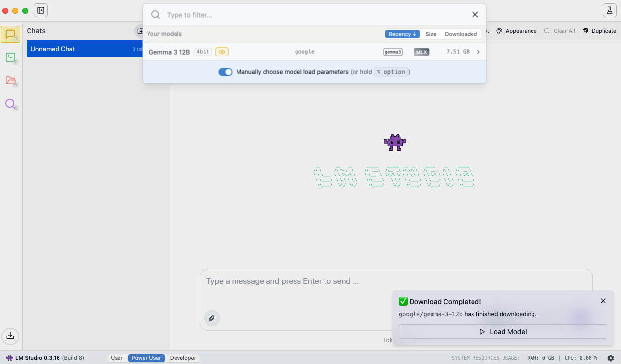Click the flask icon in top-right corner
The image size is (621, 364).
tap(609, 10)
